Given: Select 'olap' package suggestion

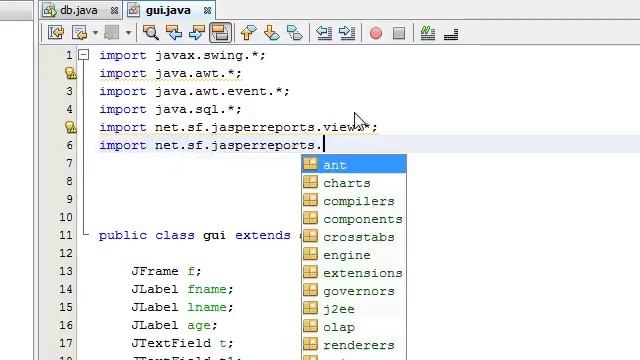Looking at the screenshot, I should pos(354,326).
